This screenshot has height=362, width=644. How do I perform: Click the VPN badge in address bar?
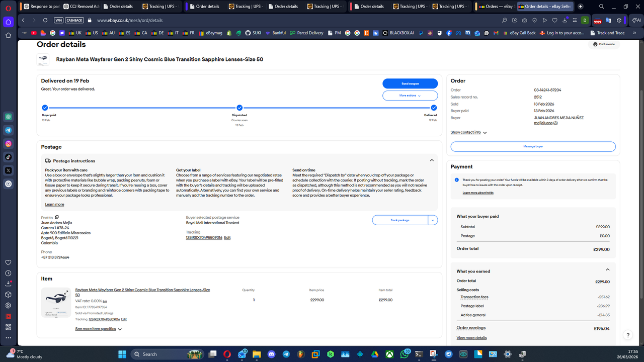[59, 21]
